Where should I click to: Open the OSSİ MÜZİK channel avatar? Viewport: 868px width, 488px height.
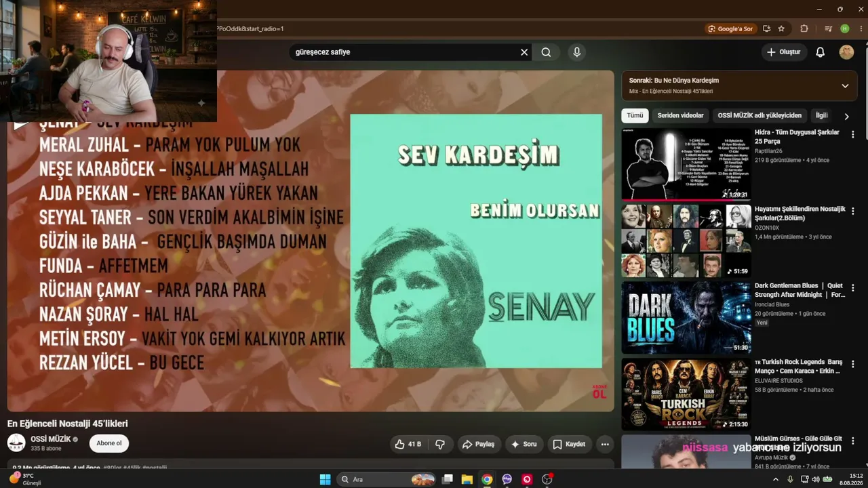[x=16, y=443]
